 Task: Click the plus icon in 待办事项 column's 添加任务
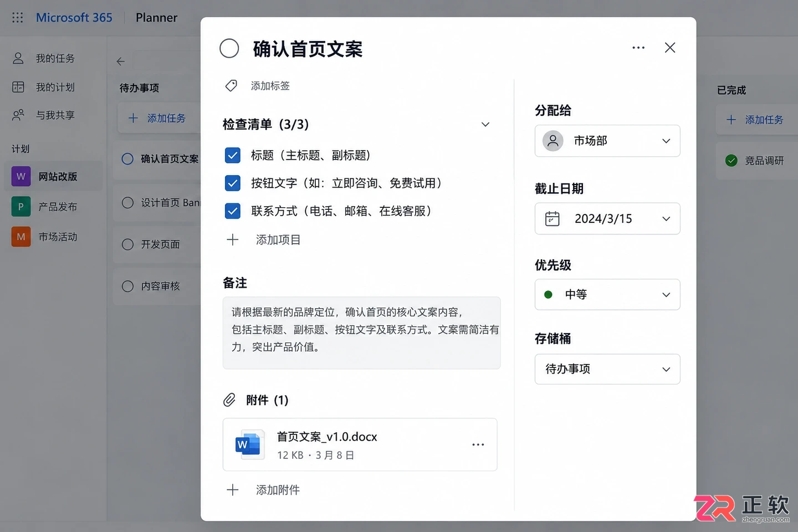(133, 118)
